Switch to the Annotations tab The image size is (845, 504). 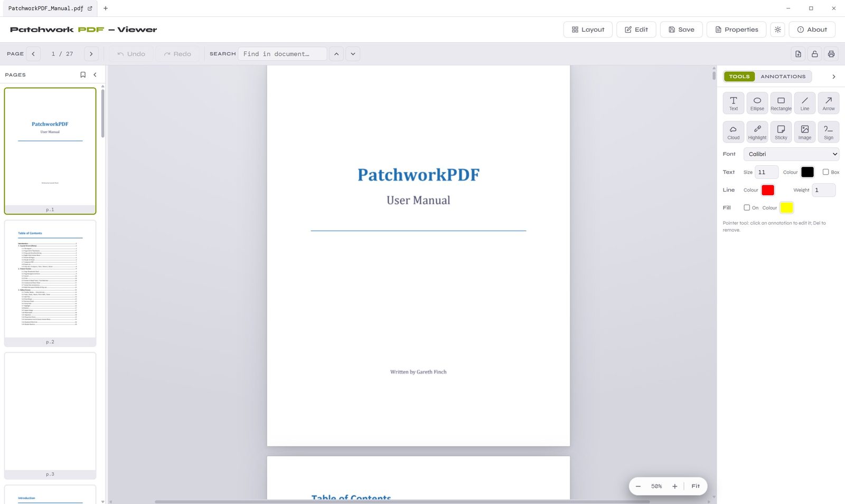click(x=783, y=77)
